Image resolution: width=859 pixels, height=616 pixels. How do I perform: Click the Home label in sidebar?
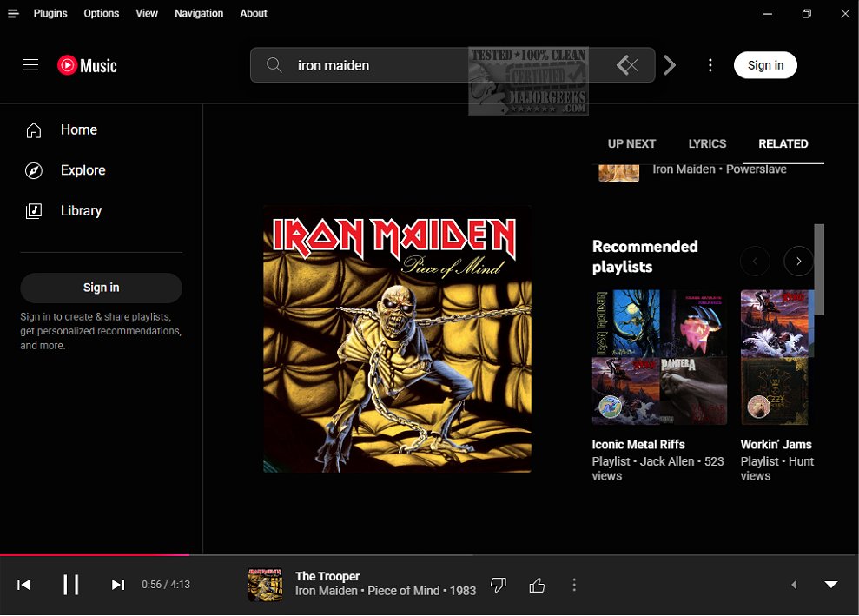tap(79, 129)
